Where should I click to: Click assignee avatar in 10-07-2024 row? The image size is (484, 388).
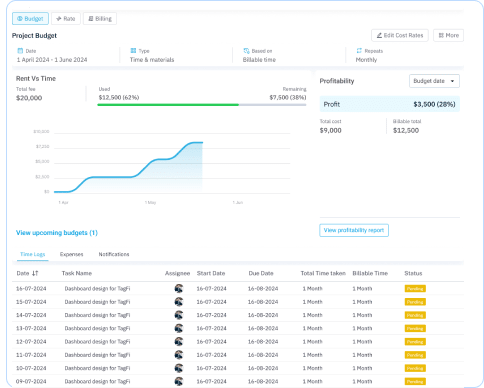pyautogui.click(x=179, y=368)
